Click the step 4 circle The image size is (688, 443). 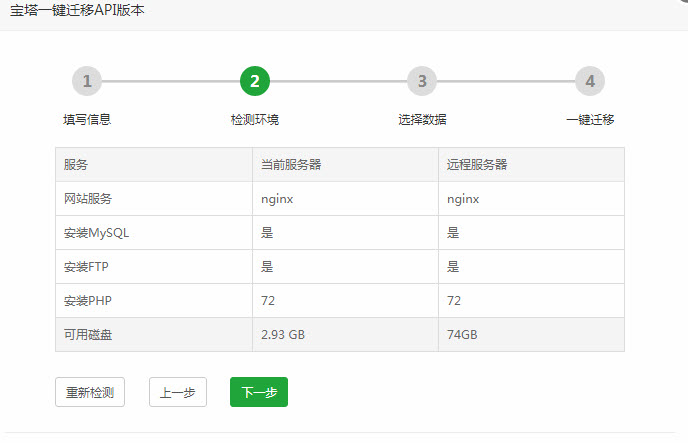click(x=590, y=81)
